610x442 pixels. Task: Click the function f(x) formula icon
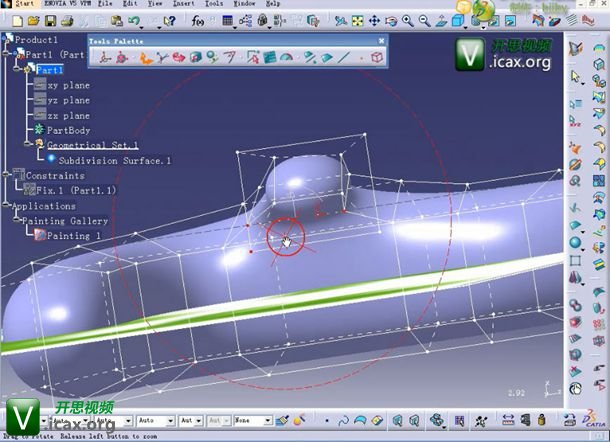tap(197, 20)
